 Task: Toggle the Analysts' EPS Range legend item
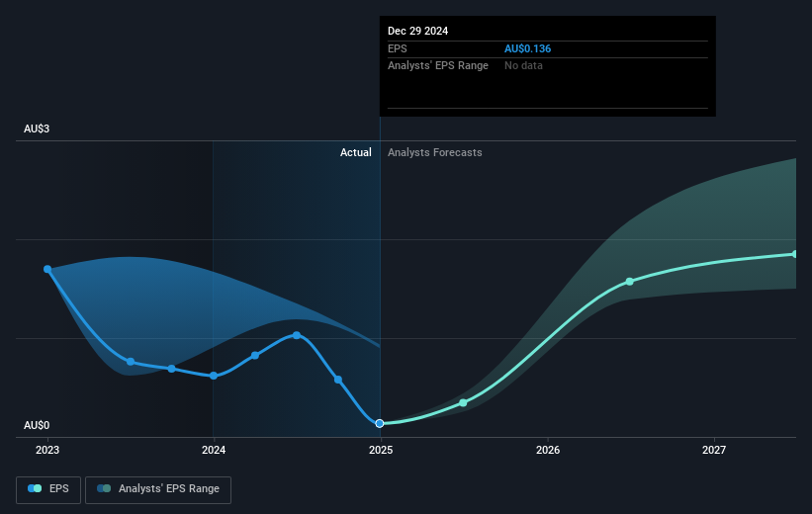158,489
